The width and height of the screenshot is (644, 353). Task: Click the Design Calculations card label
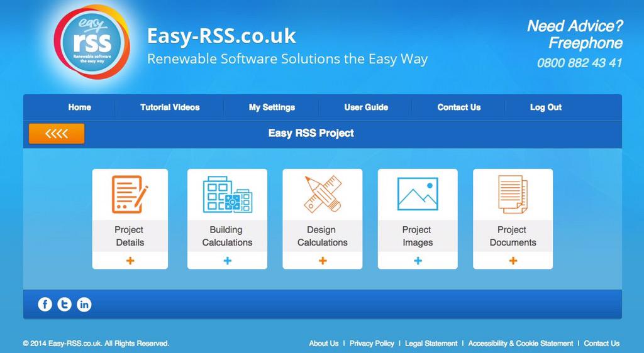click(323, 236)
